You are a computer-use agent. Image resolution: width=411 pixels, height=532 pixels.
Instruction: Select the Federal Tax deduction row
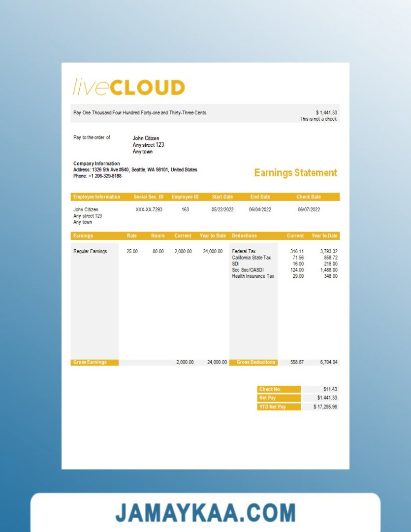coord(244,252)
